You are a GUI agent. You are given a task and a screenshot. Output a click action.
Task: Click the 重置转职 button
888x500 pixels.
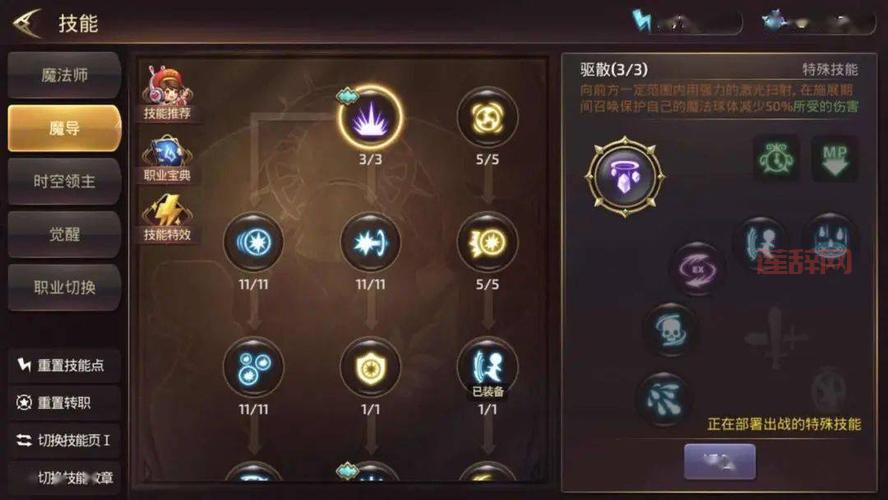pos(65,403)
